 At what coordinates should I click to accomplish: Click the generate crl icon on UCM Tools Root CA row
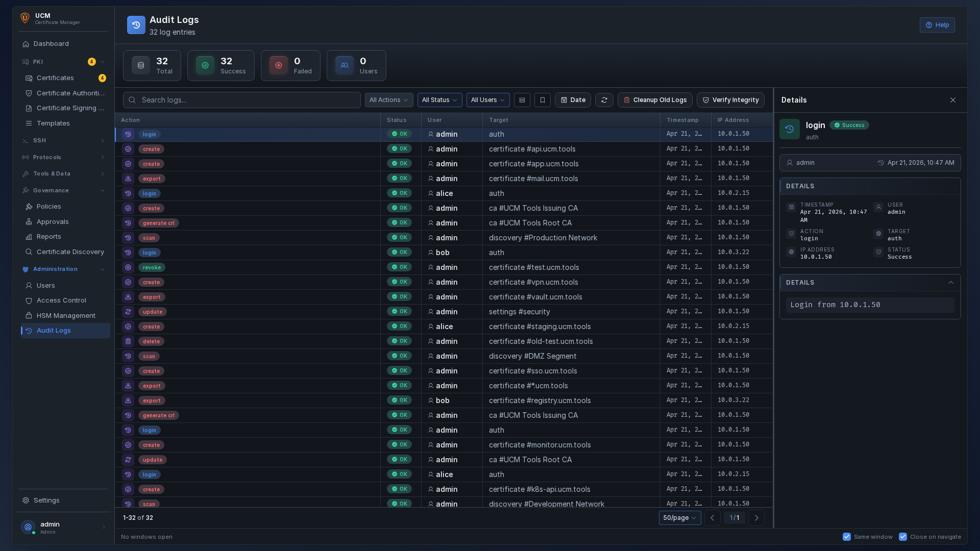pyautogui.click(x=128, y=223)
